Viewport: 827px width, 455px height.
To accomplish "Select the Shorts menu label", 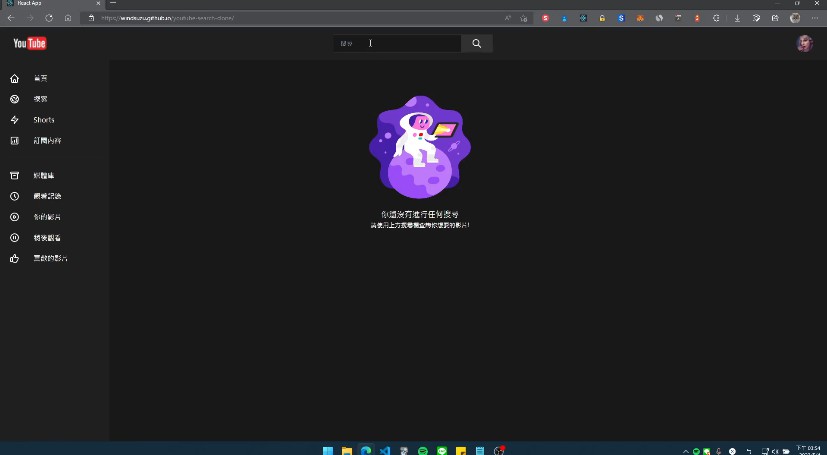I will (x=44, y=120).
